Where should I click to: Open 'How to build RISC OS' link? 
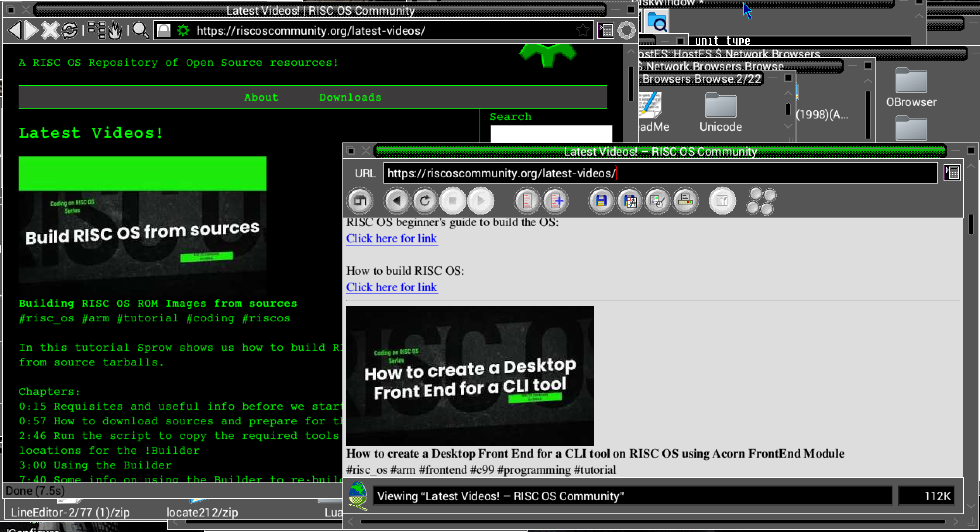392,287
